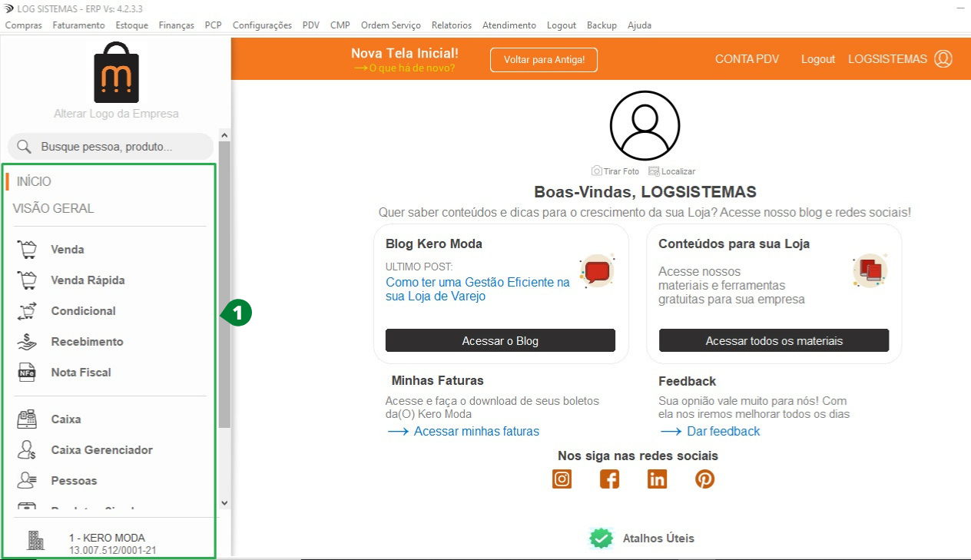Screen dimensions: 971x560
Task: Open the Atendimento menu
Action: (509, 25)
